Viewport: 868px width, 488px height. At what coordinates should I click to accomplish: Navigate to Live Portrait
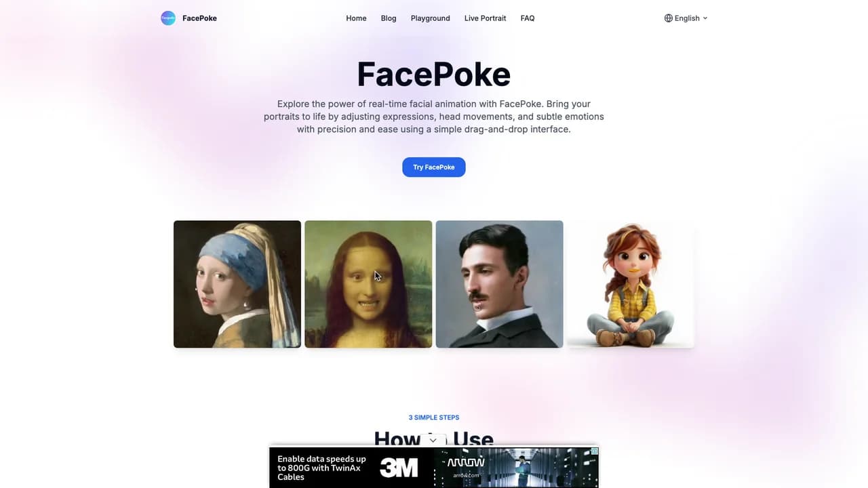tap(485, 18)
